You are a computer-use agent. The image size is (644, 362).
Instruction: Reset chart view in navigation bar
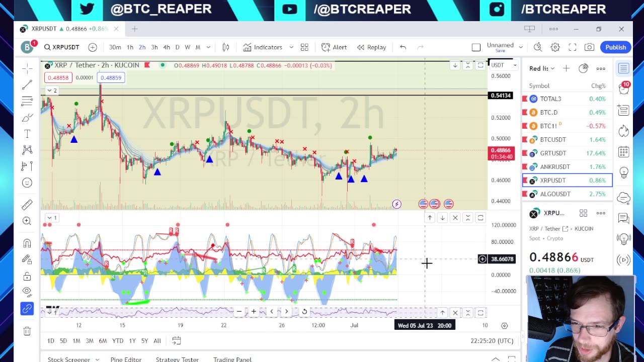coord(304,312)
